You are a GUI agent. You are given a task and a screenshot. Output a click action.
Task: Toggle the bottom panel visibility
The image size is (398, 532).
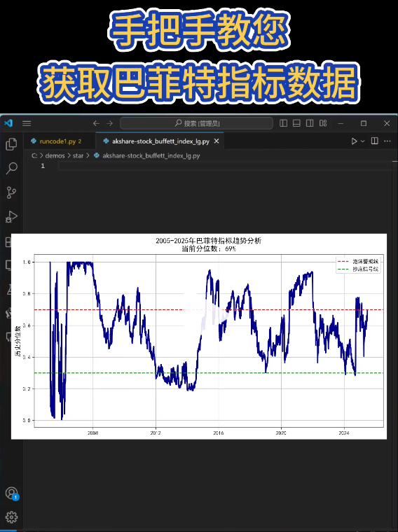tap(296, 123)
